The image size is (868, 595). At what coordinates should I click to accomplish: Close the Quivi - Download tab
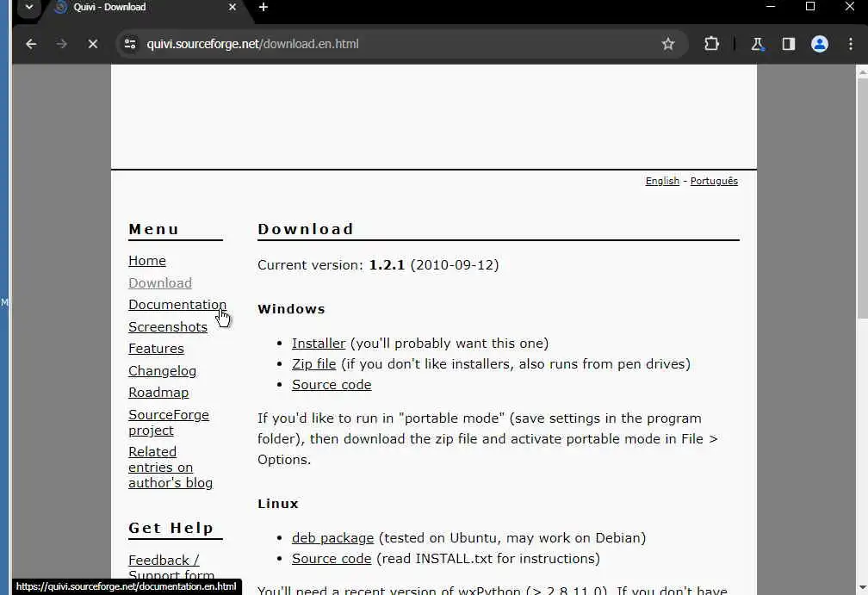(x=232, y=7)
